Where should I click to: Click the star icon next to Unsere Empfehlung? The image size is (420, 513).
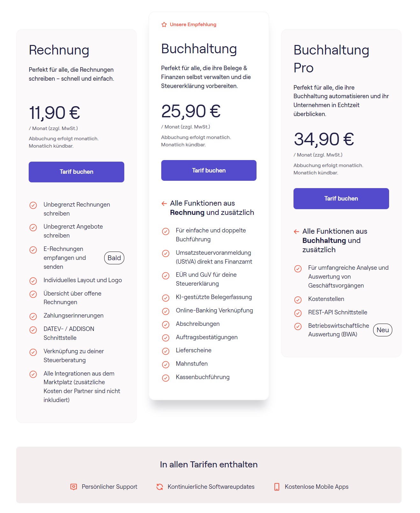point(164,24)
